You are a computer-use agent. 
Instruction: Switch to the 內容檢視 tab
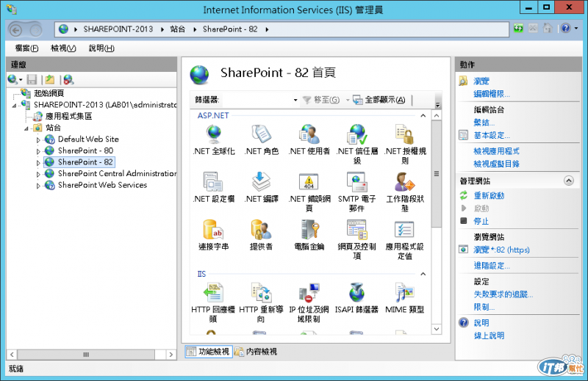point(256,352)
